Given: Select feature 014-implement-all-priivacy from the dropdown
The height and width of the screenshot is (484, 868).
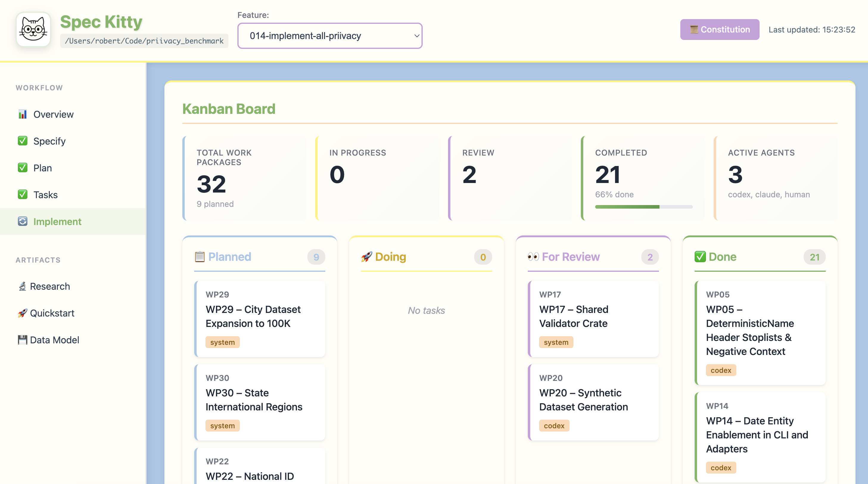Looking at the screenshot, I should pos(329,36).
